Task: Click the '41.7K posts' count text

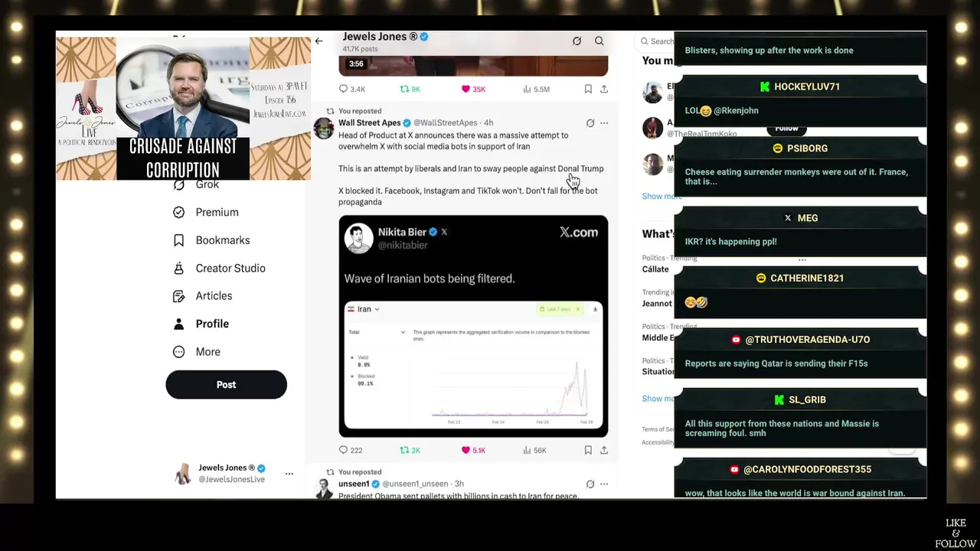Action: click(360, 49)
